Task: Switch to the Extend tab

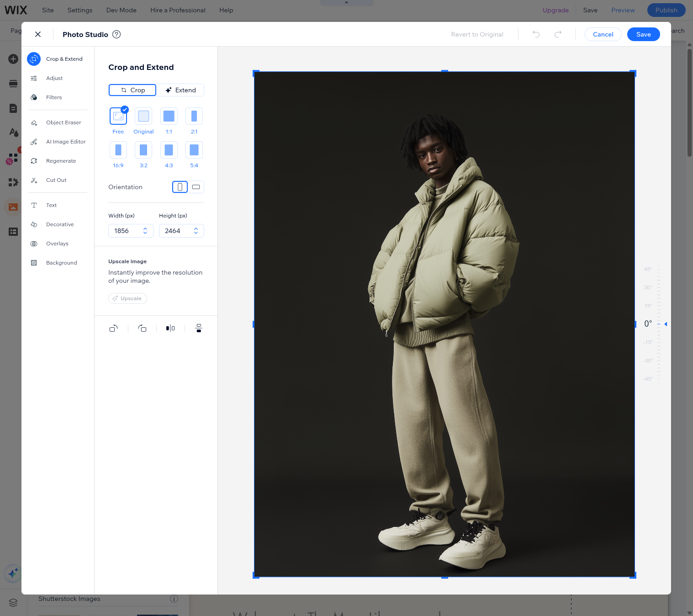Action: point(181,90)
